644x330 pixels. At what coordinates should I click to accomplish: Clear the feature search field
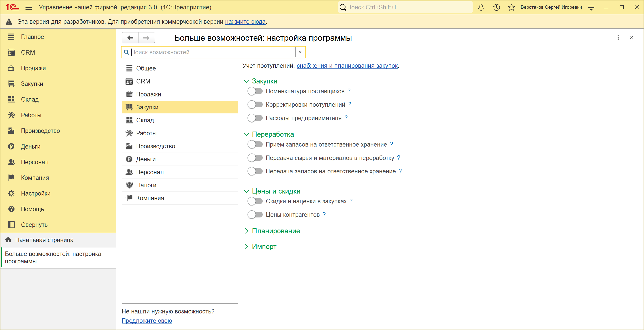tap(300, 52)
